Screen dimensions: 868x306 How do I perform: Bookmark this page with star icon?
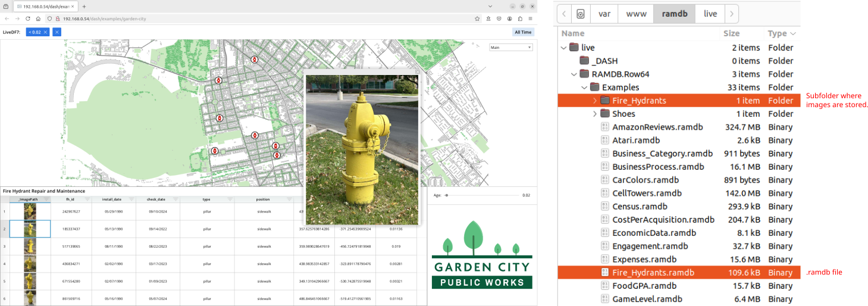click(x=477, y=18)
